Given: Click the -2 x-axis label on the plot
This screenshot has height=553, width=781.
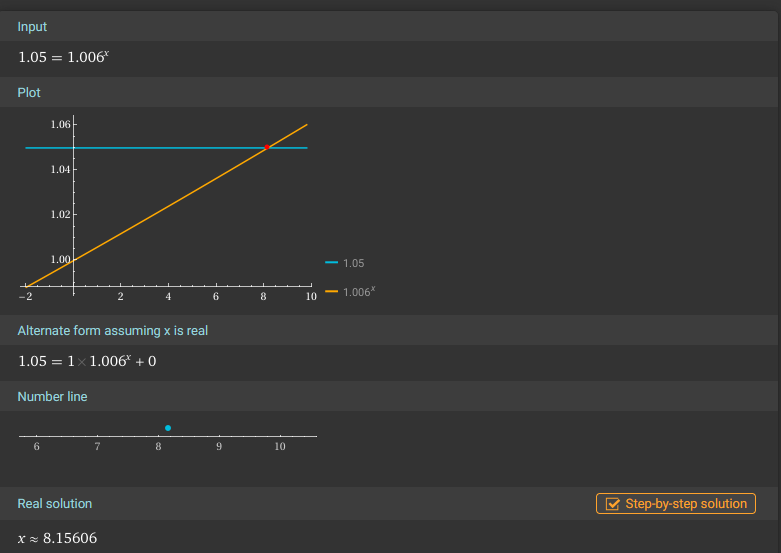Looking at the screenshot, I should pyautogui.click(x=25, y=296).
